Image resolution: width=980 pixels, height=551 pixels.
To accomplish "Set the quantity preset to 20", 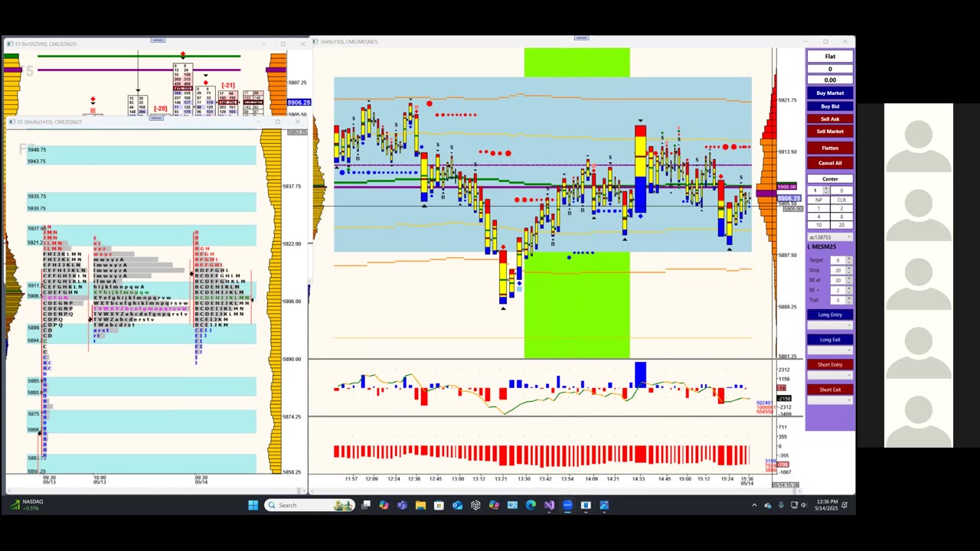I will coord(841,225).
